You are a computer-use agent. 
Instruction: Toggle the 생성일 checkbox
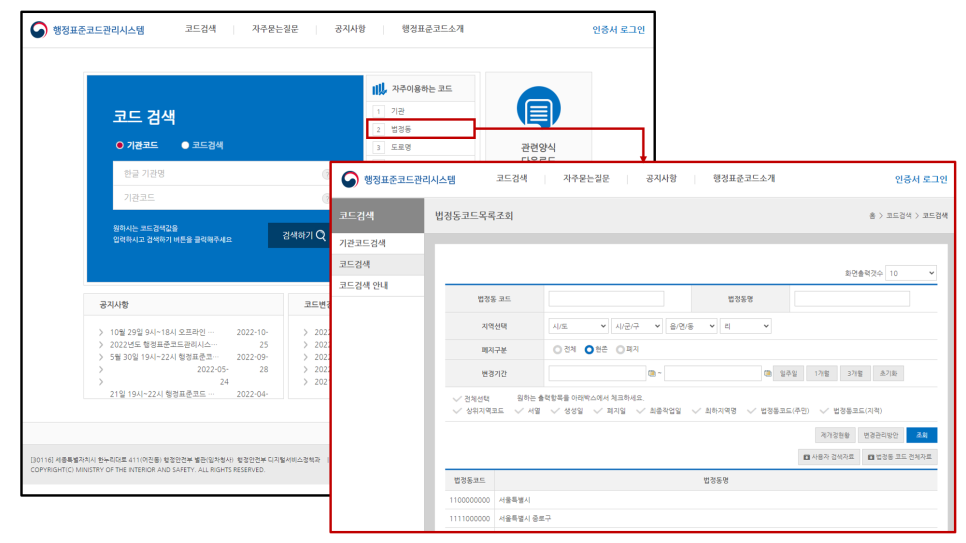point(555,410)
